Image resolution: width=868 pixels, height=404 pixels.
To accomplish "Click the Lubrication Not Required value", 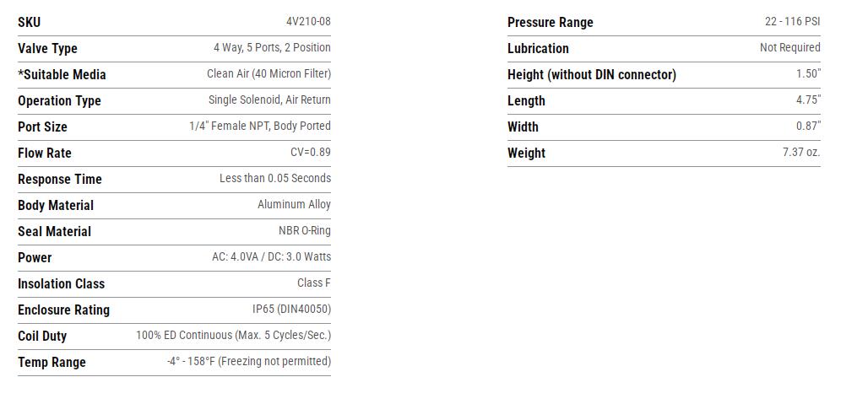I will 789,48.
